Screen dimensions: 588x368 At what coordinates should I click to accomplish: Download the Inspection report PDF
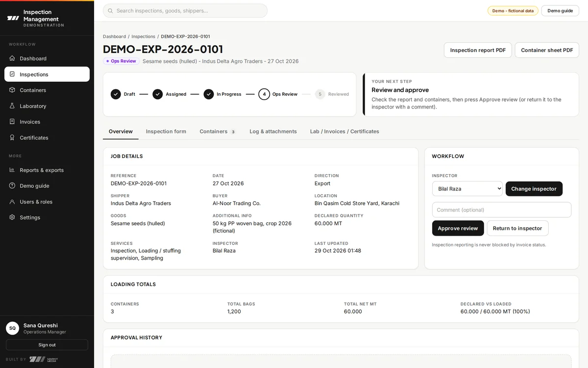tap(478, 50)
